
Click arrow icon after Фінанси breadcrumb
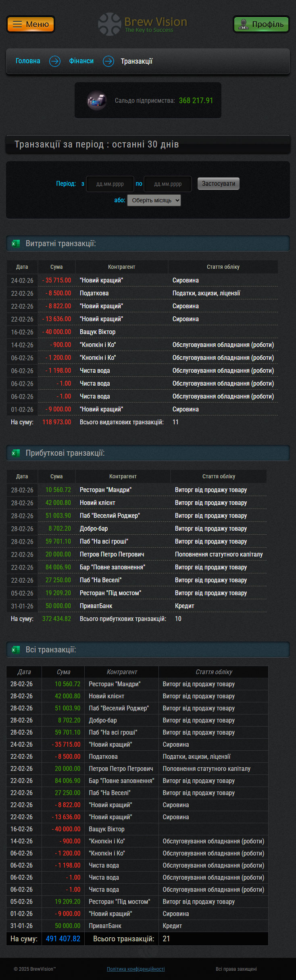tap(108, 61)
